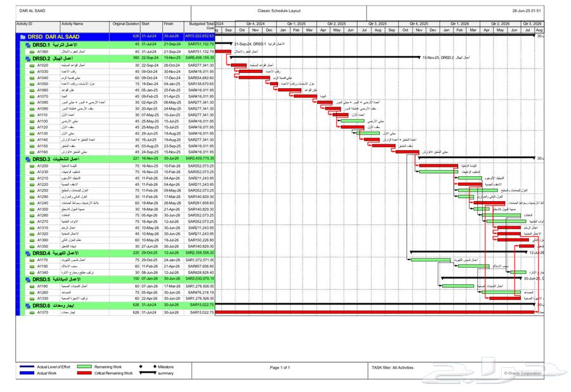The image size is (571, 392).
Task: Click the WBS icon for DRSD.6
Action: (27, 305)
